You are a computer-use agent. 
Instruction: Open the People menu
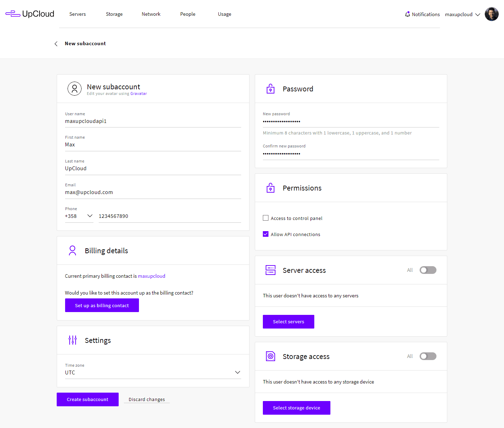tap(188, 14)
